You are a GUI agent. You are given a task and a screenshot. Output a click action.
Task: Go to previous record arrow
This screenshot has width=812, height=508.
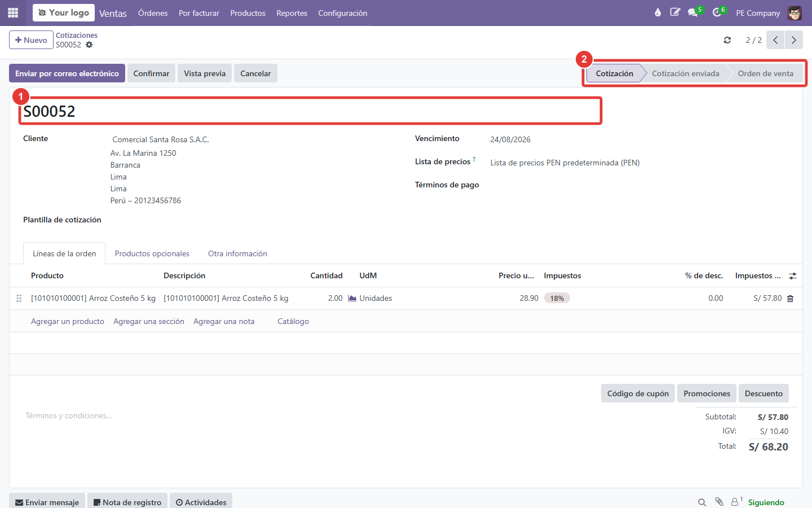coord(775,40)
